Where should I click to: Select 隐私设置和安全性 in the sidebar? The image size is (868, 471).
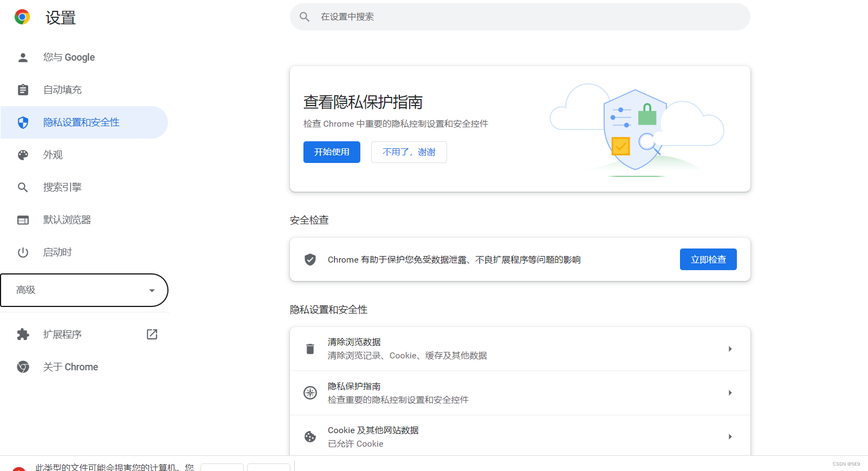click(81, 122)
